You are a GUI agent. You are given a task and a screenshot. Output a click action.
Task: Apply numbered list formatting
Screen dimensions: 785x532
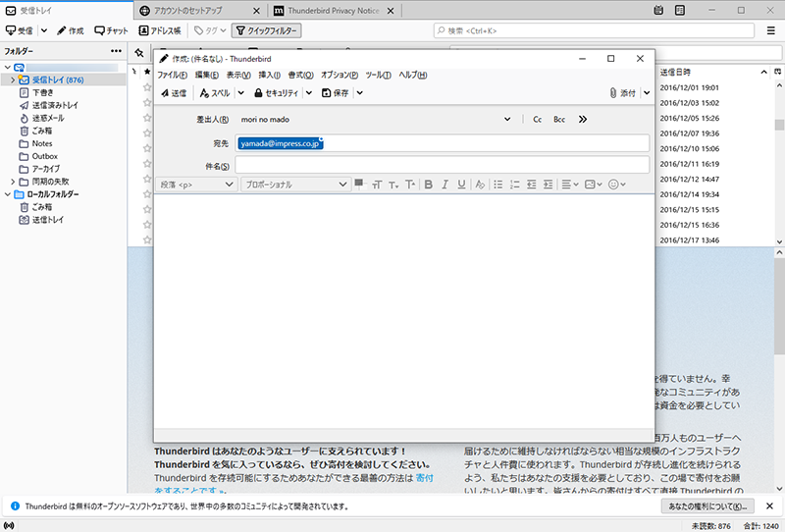(514, 185)
